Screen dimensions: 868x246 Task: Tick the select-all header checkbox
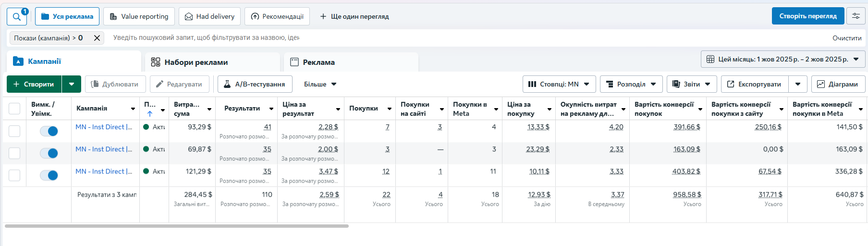coord(14,109)
